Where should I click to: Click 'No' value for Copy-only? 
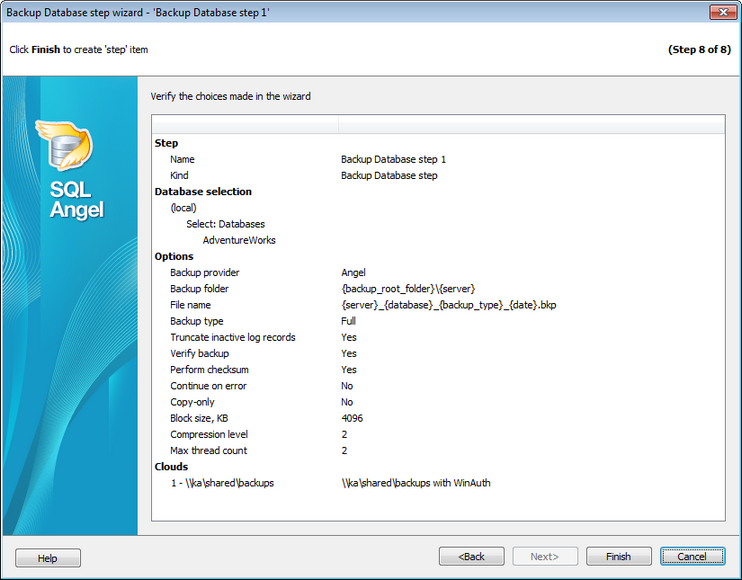click(347, 402)
